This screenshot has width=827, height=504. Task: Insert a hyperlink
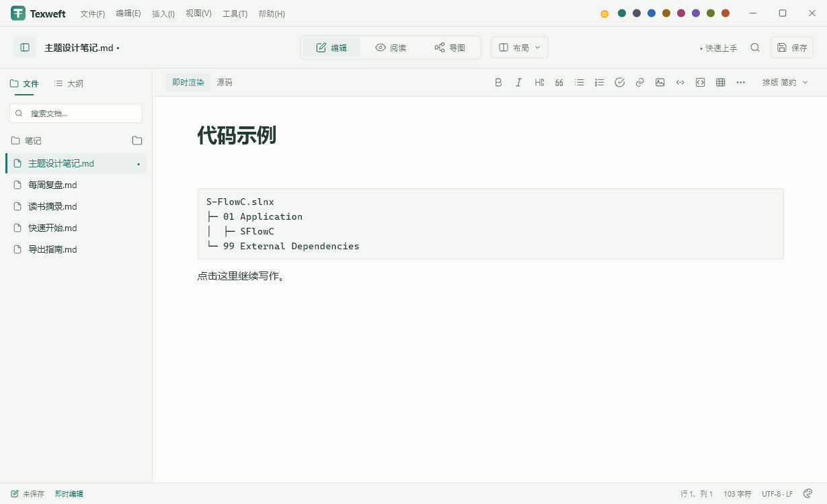click(x=640, y=83)
